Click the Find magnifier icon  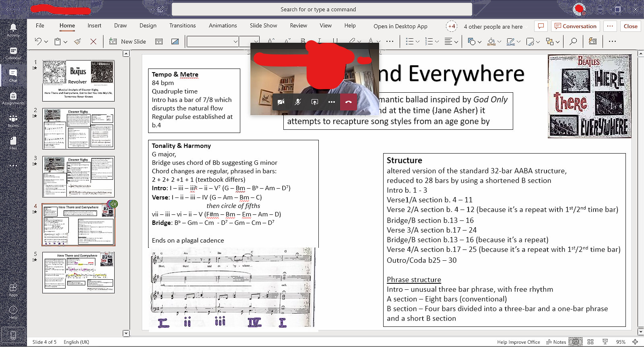[573, 41]
